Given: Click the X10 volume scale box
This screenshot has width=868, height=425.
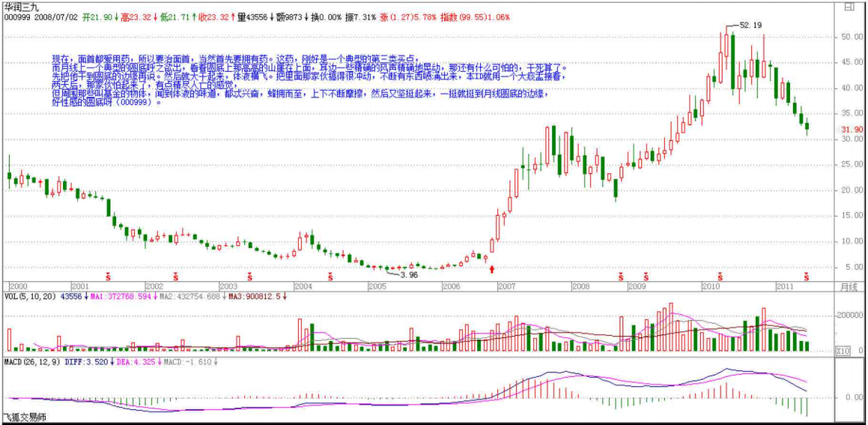Looking at the screenshot, I should pyautogui.click(x=843, y=351).
